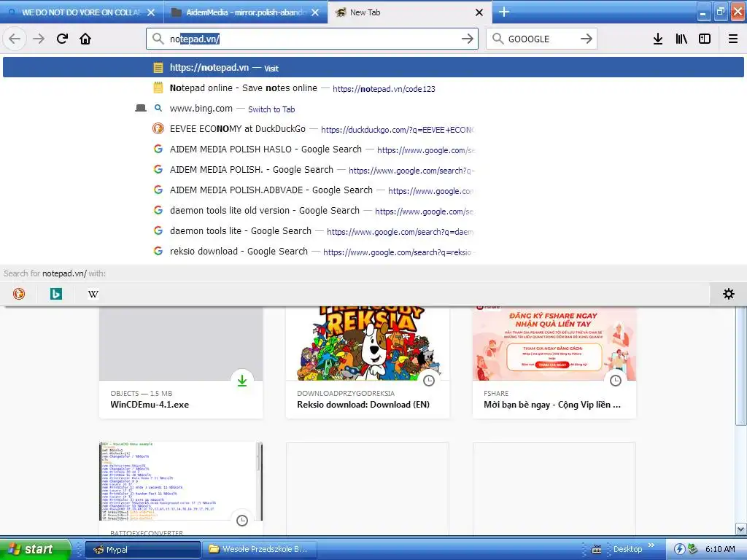Search with DuckDuckGo one-off engine
This screenshot has height=560, width=747.
pyautogui.click(x=19, y=294)
